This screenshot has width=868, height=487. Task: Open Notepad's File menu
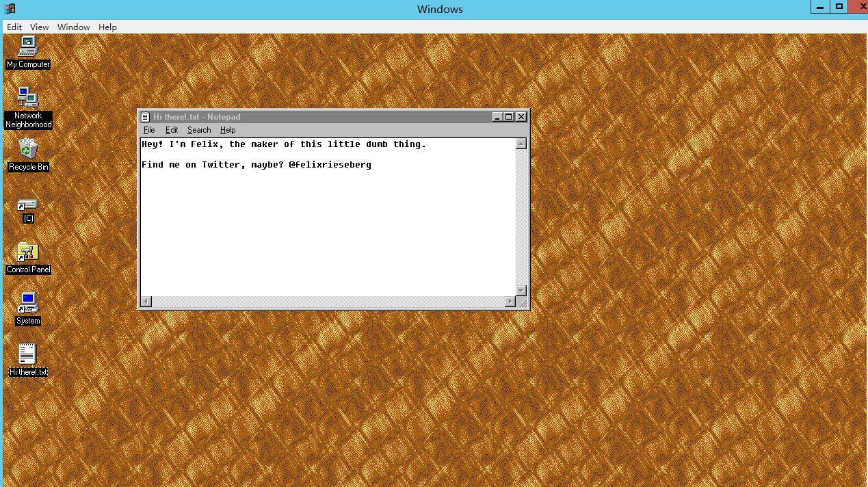[149, 130]
